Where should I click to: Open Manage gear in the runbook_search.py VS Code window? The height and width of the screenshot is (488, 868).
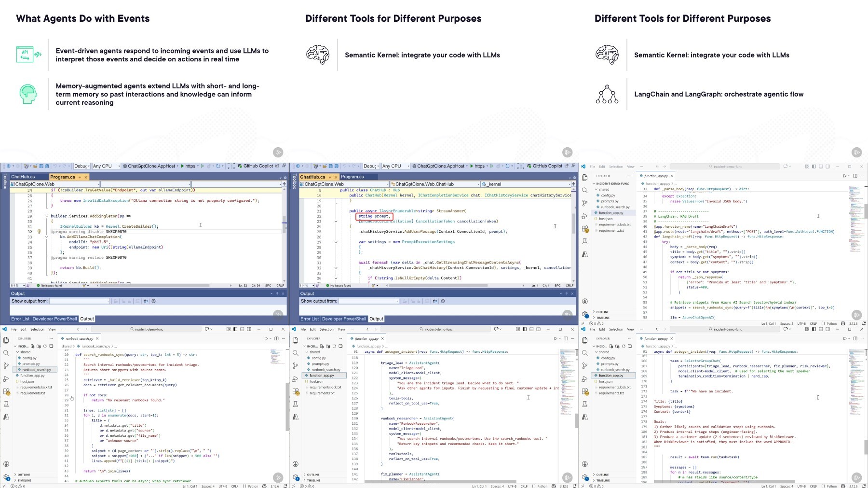click(6, 477)
